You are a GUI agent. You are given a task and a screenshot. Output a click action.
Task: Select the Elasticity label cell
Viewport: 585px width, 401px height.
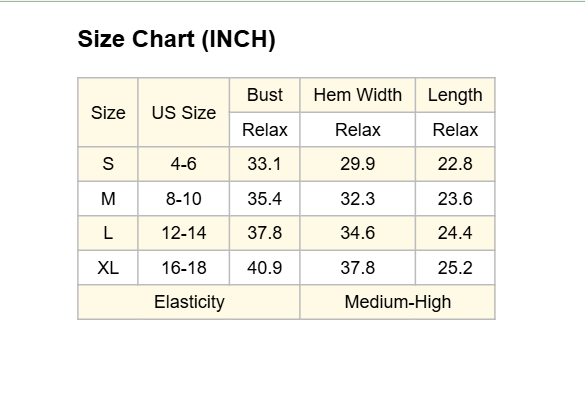(189, 302)
